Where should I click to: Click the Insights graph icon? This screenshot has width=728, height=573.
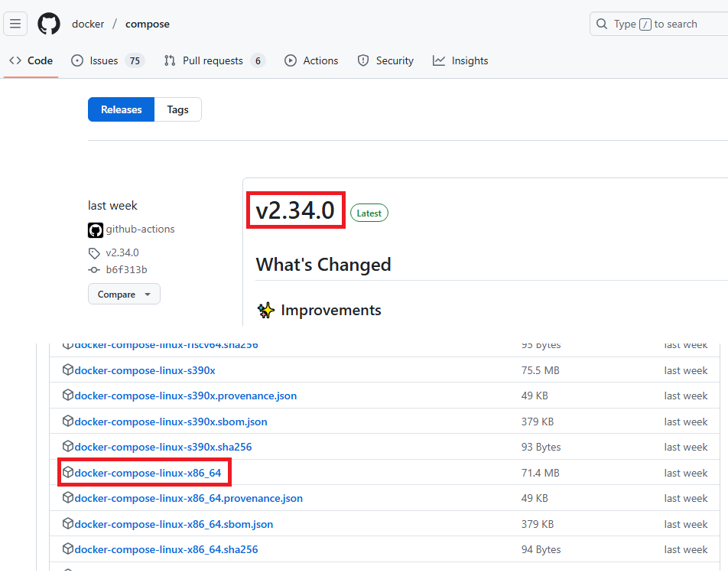pos(439,61)
